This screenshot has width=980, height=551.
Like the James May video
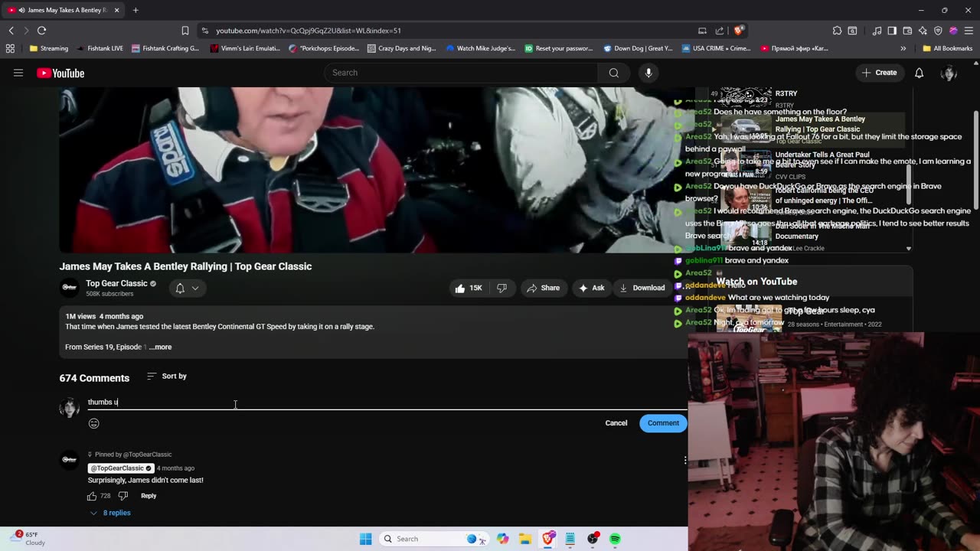469,288
